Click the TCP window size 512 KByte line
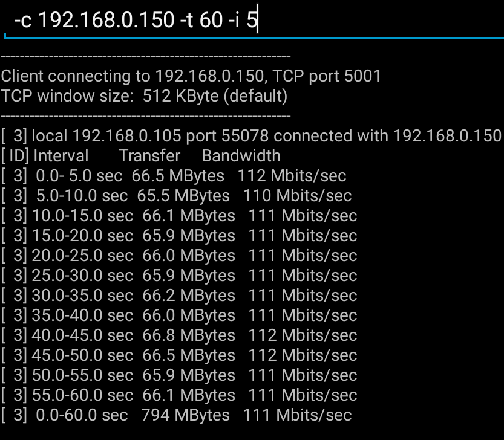504x440 pixels. [144, 96]
